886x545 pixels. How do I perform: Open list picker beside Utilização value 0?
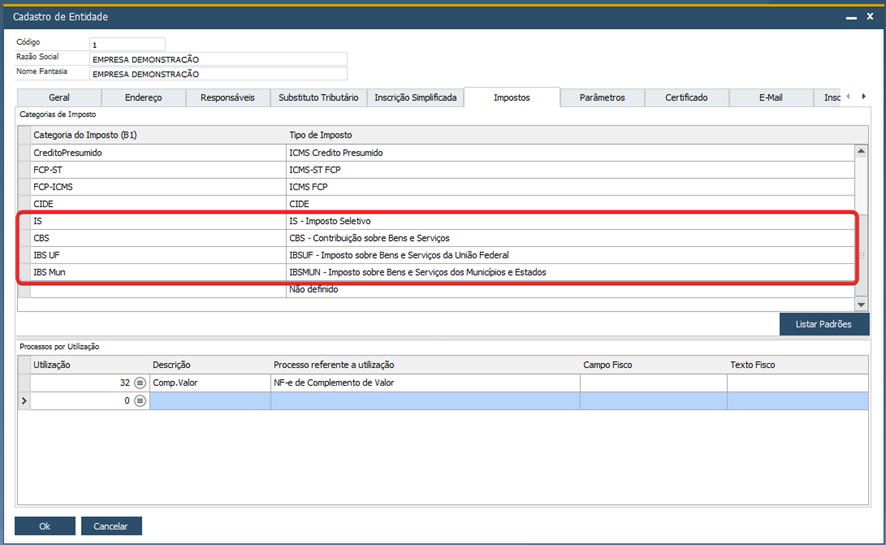[x=140, y=401]
